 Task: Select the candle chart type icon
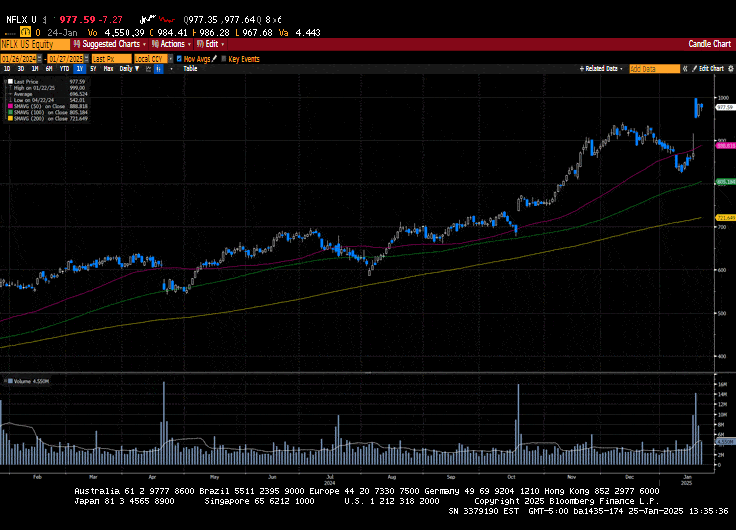pyautogui.click(x=156, y=69)
